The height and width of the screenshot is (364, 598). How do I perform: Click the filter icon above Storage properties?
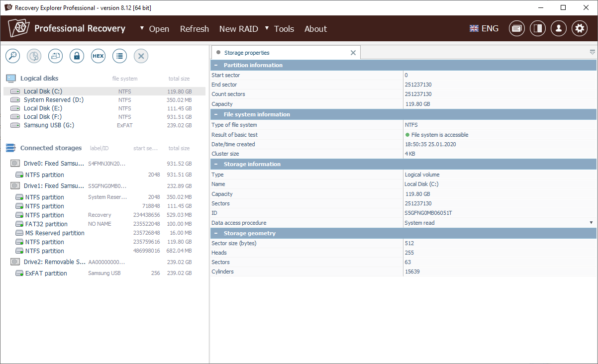point(592,52)
